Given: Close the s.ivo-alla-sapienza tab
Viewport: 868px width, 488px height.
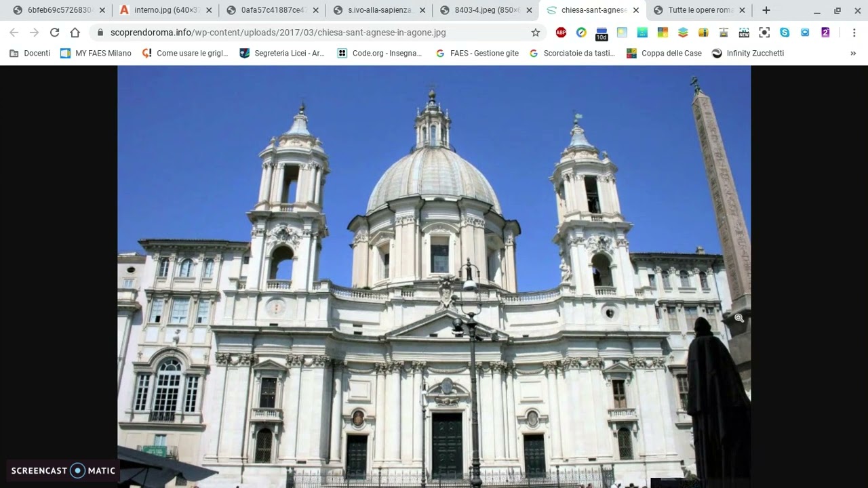Looking at the screenshot, I should 422,10.
